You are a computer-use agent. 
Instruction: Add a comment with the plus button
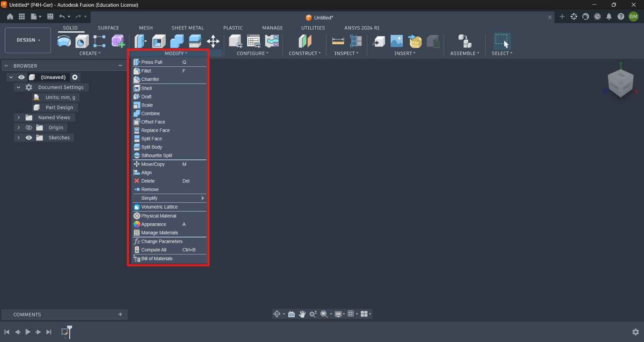point(120,314)
